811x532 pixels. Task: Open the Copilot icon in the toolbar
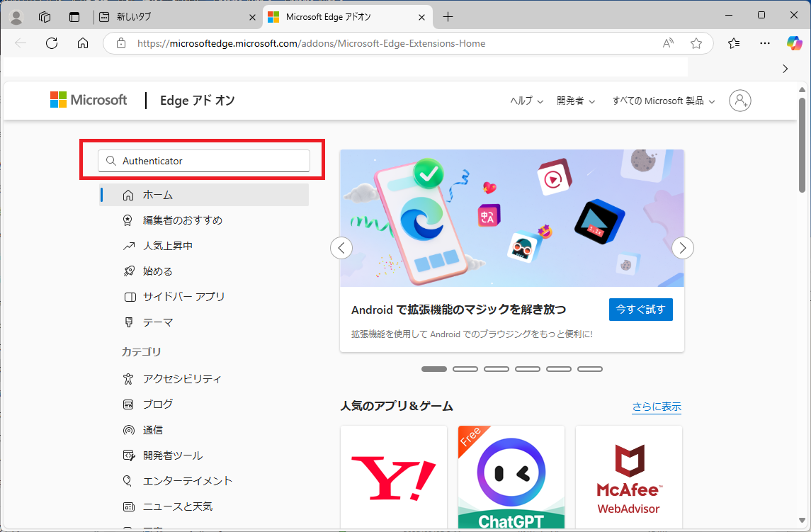click(793, 43)
